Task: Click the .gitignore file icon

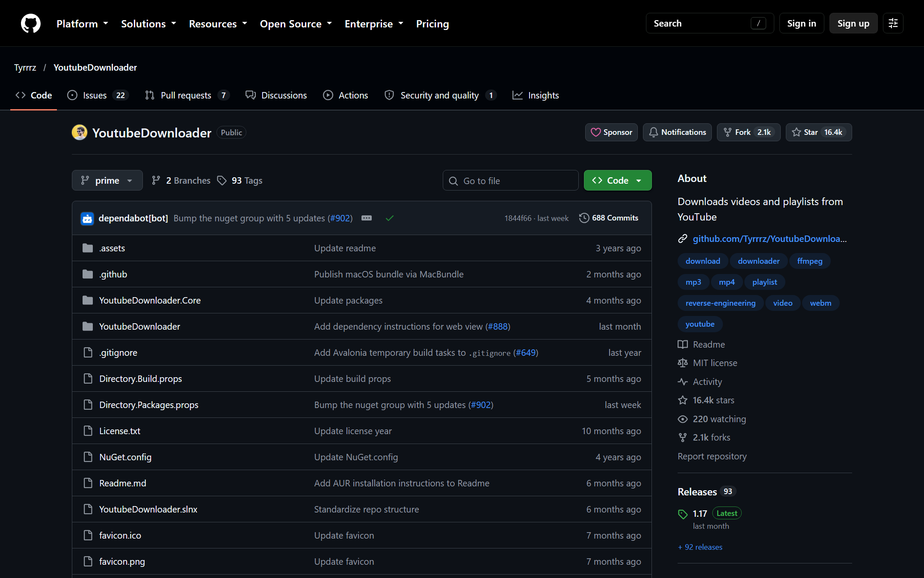Action: coord(88,352)
